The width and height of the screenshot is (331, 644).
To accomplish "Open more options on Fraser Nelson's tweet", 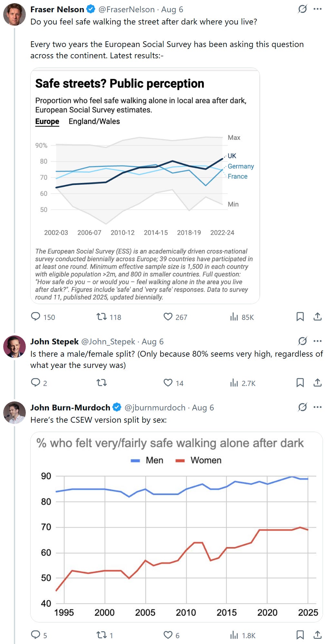I will click(317, 9).
